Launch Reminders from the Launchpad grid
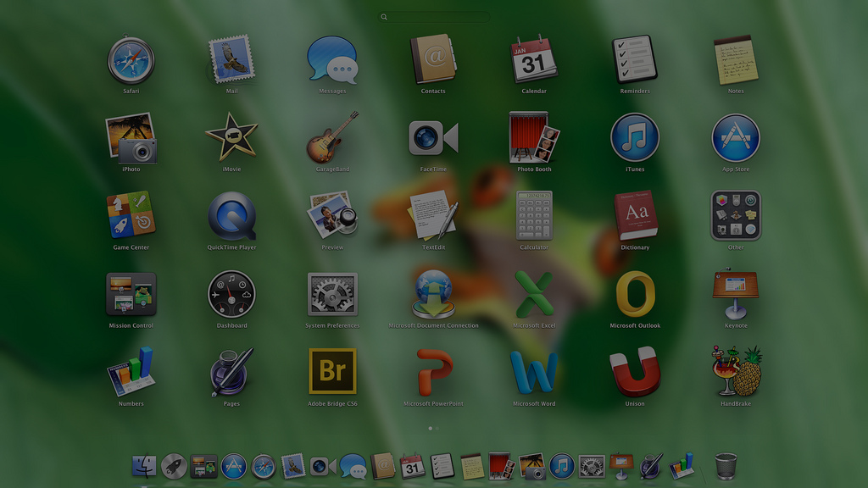The height and width of the screenshot is (488, 868). pos(635,60)
